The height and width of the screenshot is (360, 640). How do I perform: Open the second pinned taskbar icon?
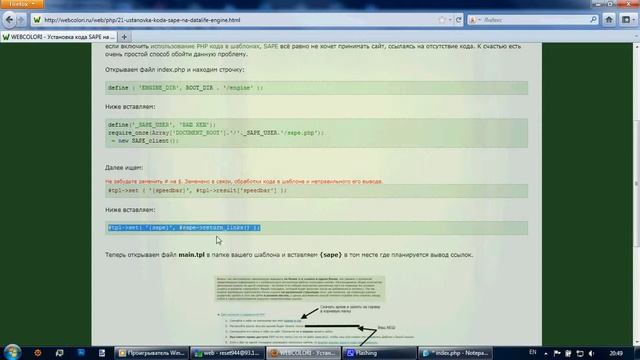[60, 353]
